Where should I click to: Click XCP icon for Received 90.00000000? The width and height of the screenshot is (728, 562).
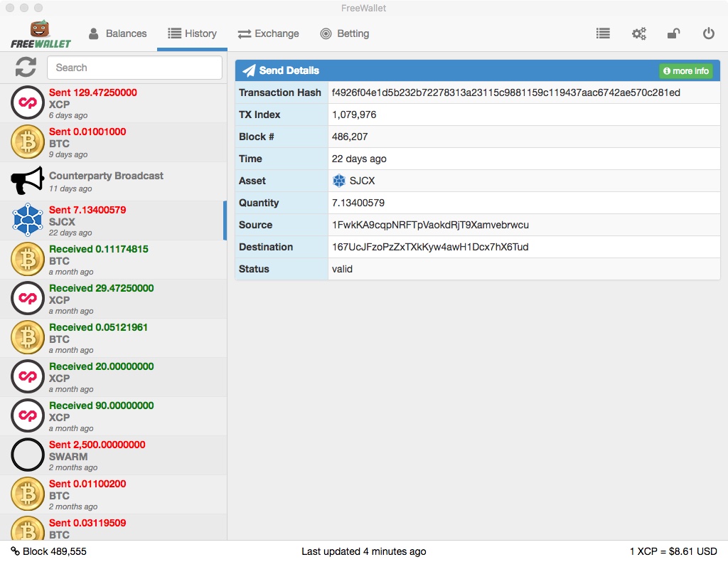[x=28, y=415]
